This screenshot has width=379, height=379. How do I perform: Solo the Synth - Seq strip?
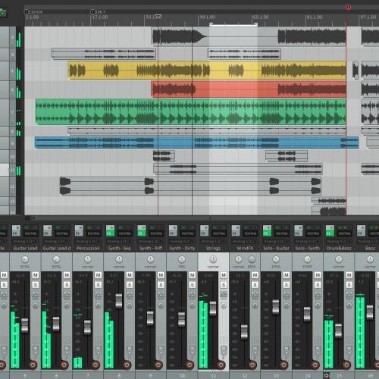tap(129, 285)
